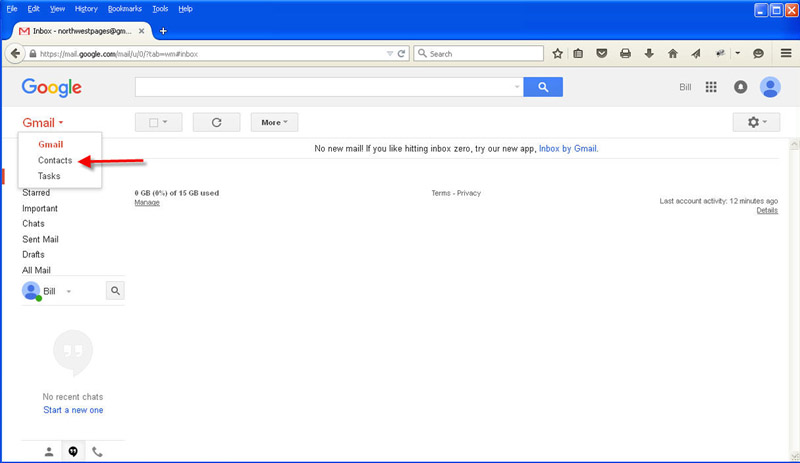This screenshot has width=800, height=463.
Task: Save page to Pocket icon
Action: [602, 53]
